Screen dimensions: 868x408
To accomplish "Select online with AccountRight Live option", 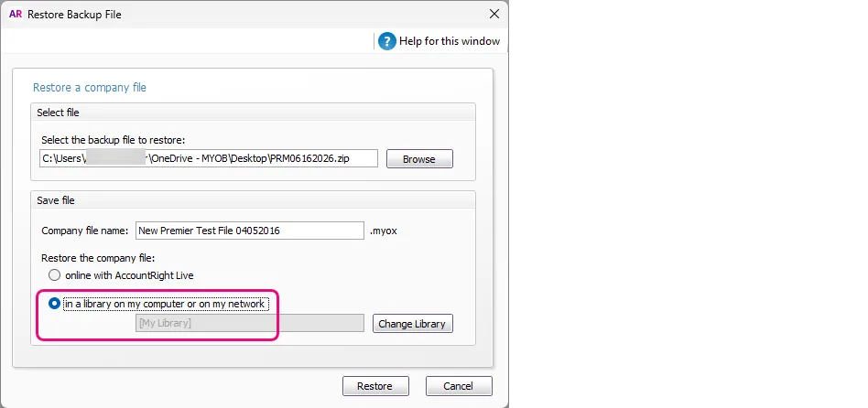I will tap(54, 274).
